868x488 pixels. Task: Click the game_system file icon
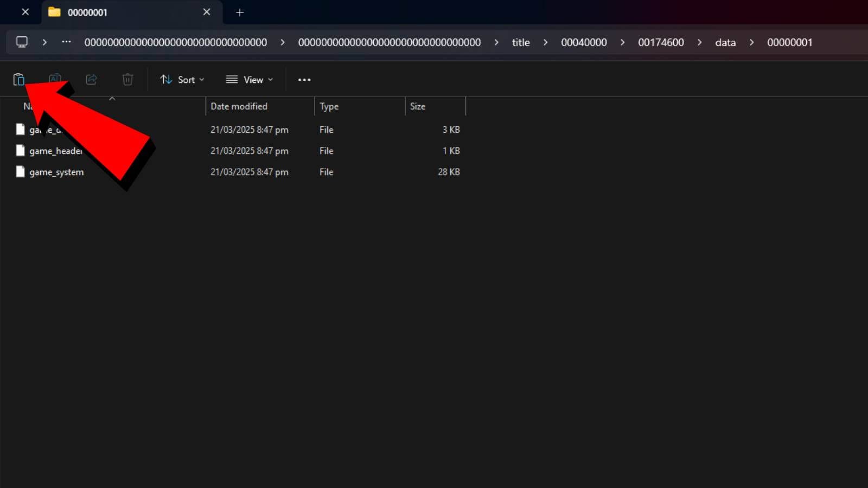coord(20,172)
